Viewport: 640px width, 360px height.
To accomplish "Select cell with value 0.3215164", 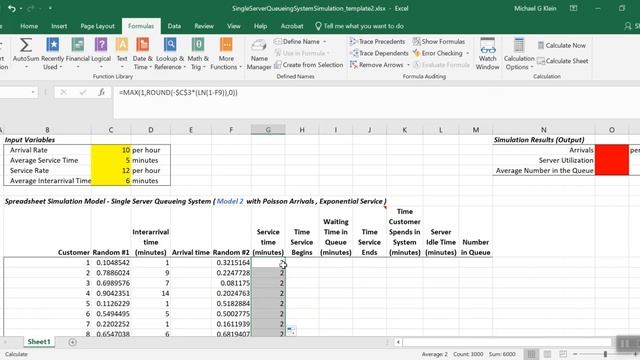I will [x=231, y=263].
